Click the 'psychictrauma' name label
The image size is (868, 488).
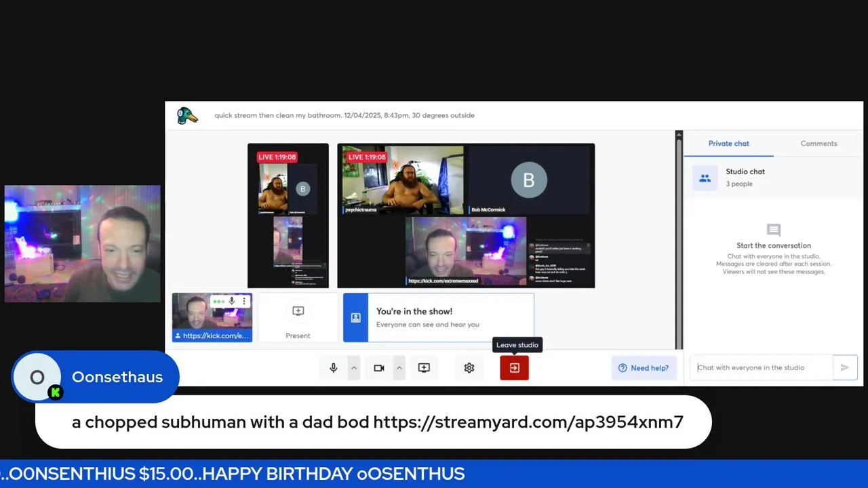[361, 209]
